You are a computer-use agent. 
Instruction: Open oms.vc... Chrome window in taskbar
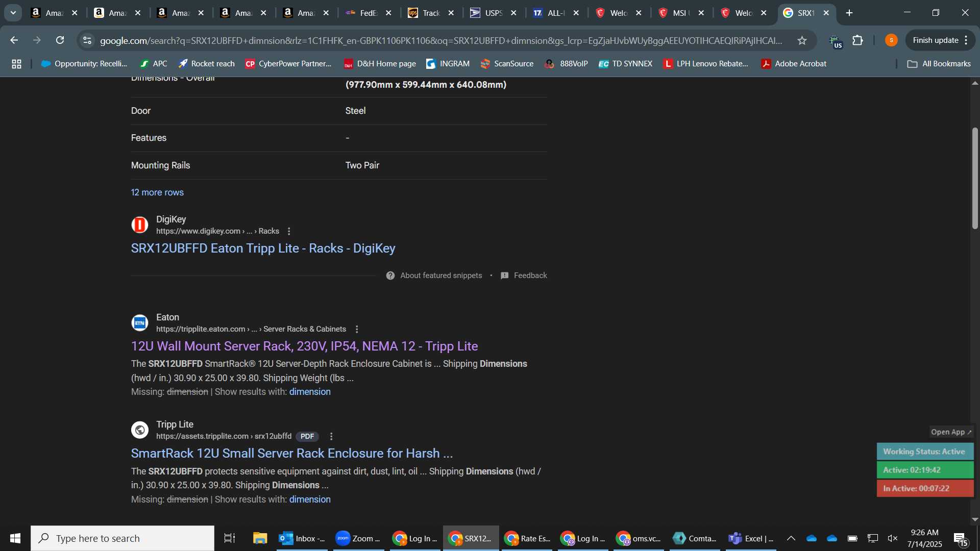pyautogui.click(x=639, y=538)
